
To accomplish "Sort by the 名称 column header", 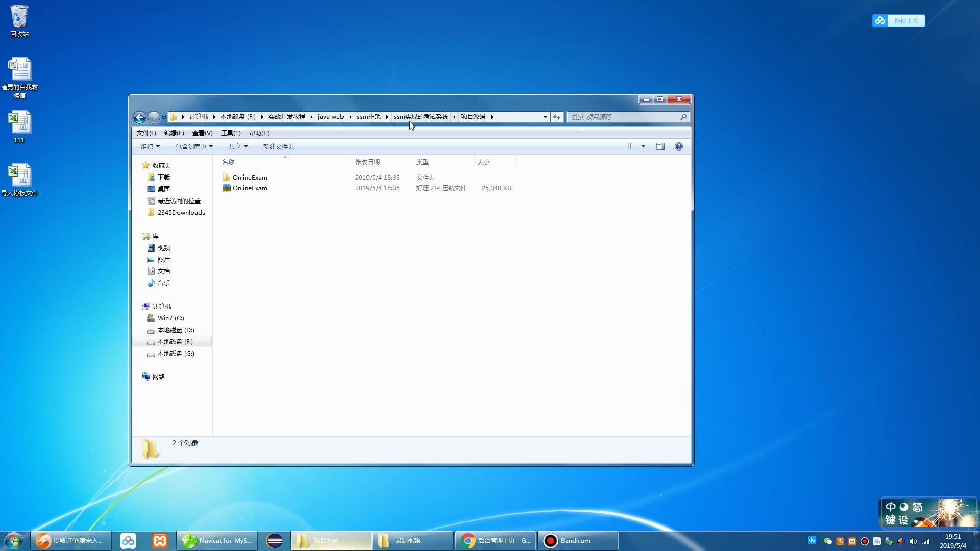I will (285, 162).
